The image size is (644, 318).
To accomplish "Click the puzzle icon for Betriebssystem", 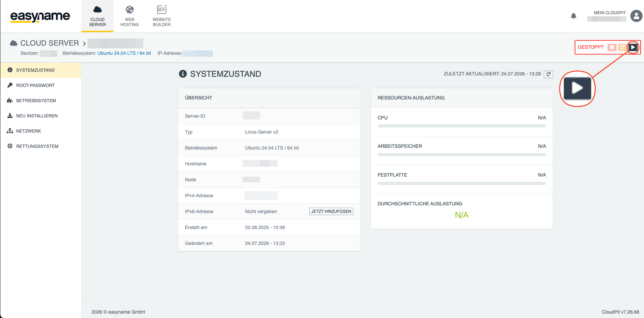I will pos(10,100).
